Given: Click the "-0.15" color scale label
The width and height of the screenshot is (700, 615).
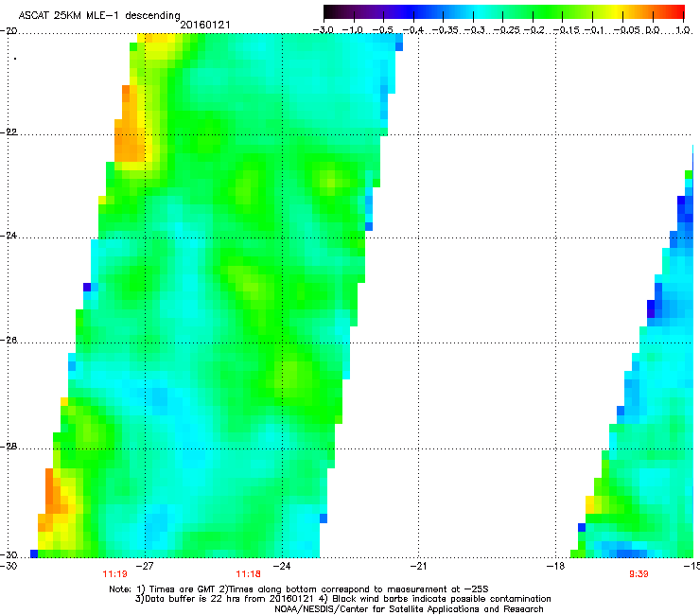Looking at the screenshot, I should pyautogui.click(x=566, y=30).
